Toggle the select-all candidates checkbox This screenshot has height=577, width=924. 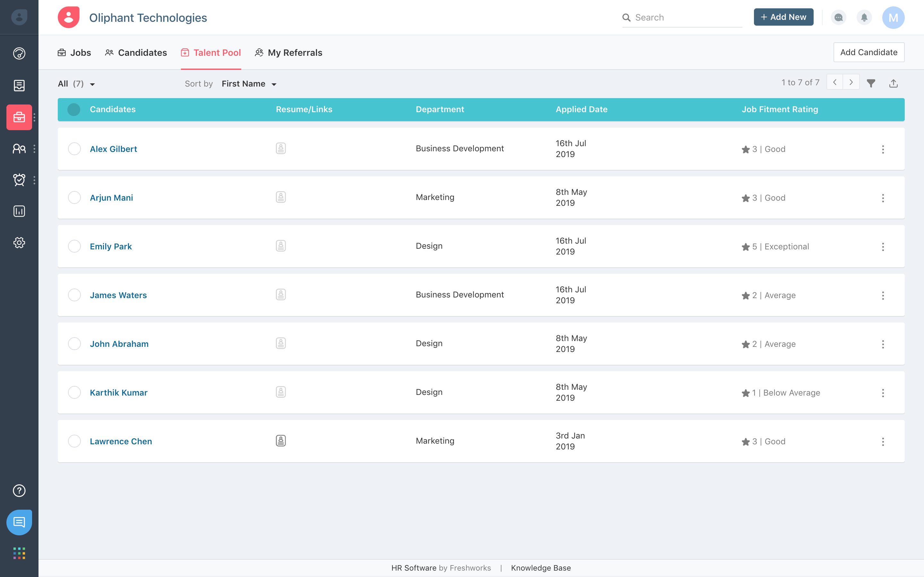point(74,110)
